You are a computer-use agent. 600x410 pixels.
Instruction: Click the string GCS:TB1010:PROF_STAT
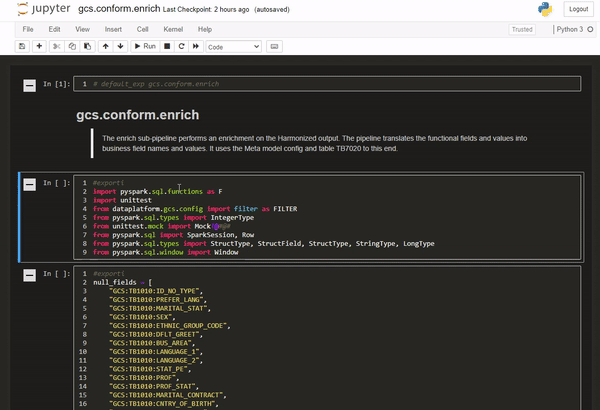tap(152, 387)
